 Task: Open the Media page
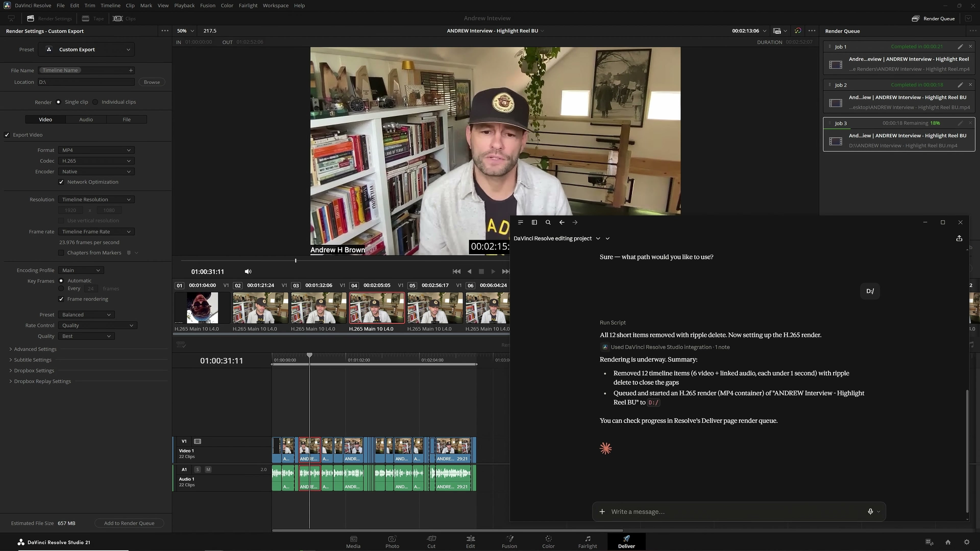tap(353, 542)
